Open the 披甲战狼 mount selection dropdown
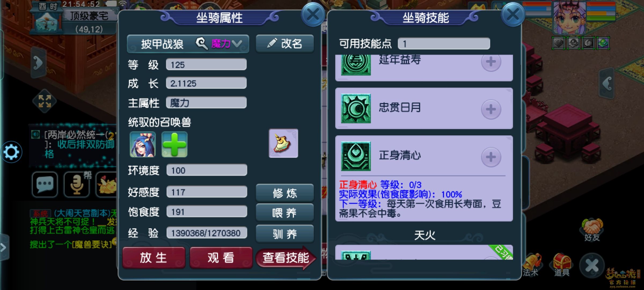Viewport: 644px width, 290px height. (188, 44)
